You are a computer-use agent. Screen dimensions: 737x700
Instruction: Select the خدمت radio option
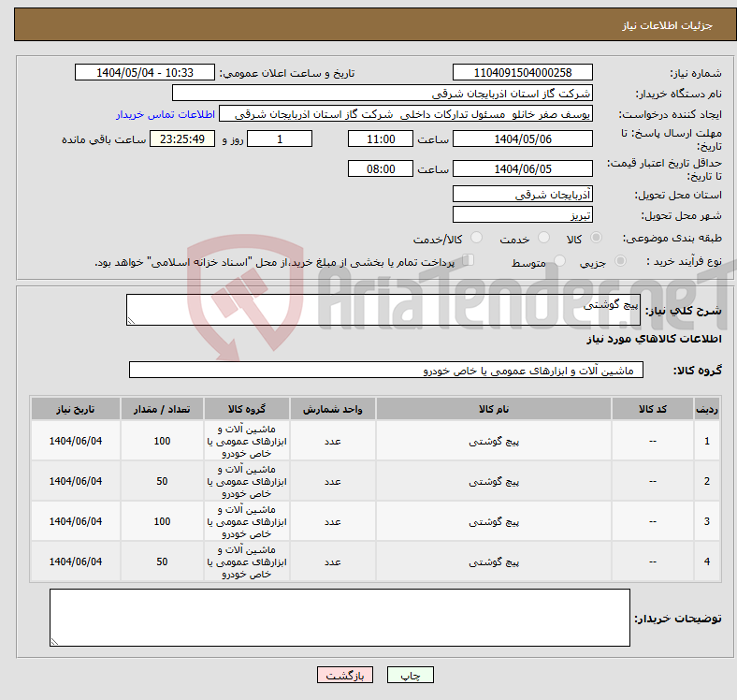pos(544,240)
